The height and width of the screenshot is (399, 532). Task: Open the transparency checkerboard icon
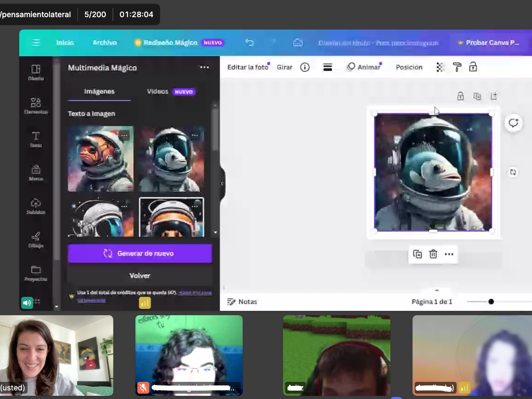pos(440,67)
